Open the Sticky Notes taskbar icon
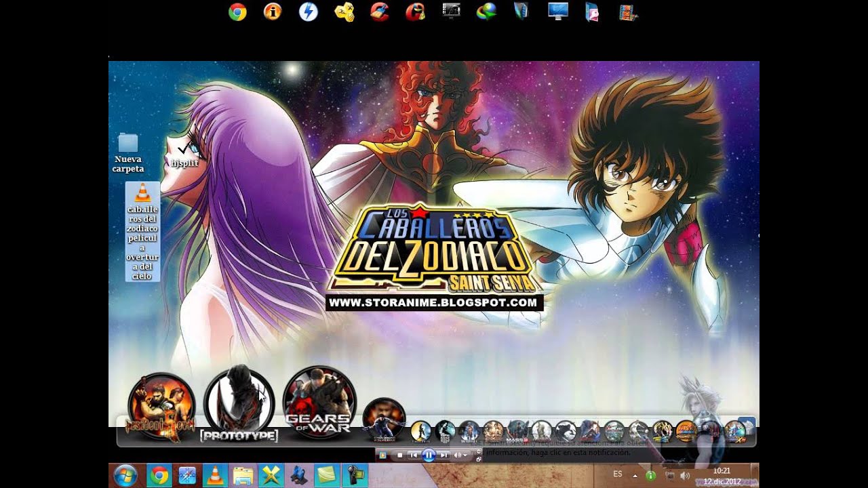 325,476
